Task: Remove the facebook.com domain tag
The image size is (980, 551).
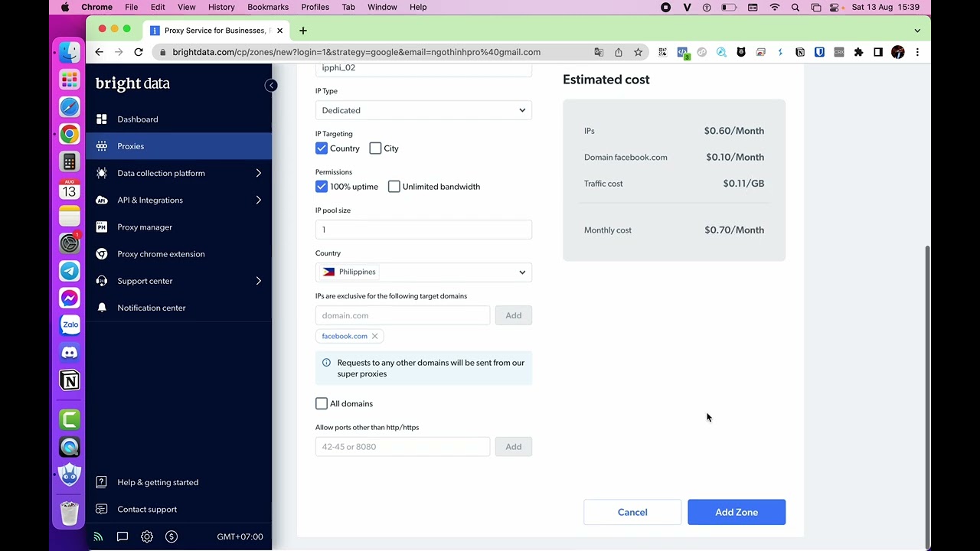Action: [374, 336]
